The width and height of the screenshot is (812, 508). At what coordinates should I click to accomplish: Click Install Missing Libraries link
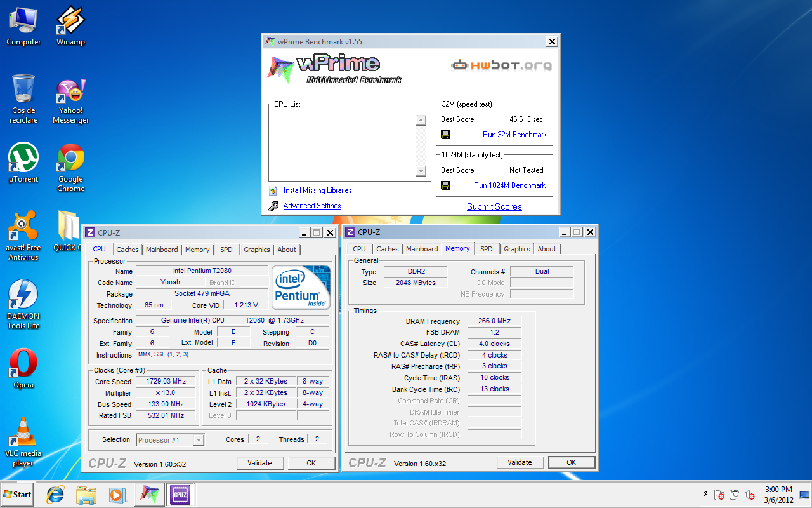tap(317, 190)
